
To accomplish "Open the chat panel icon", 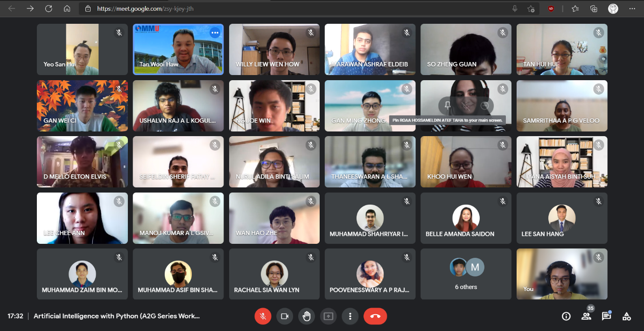I will click(606, 317).
